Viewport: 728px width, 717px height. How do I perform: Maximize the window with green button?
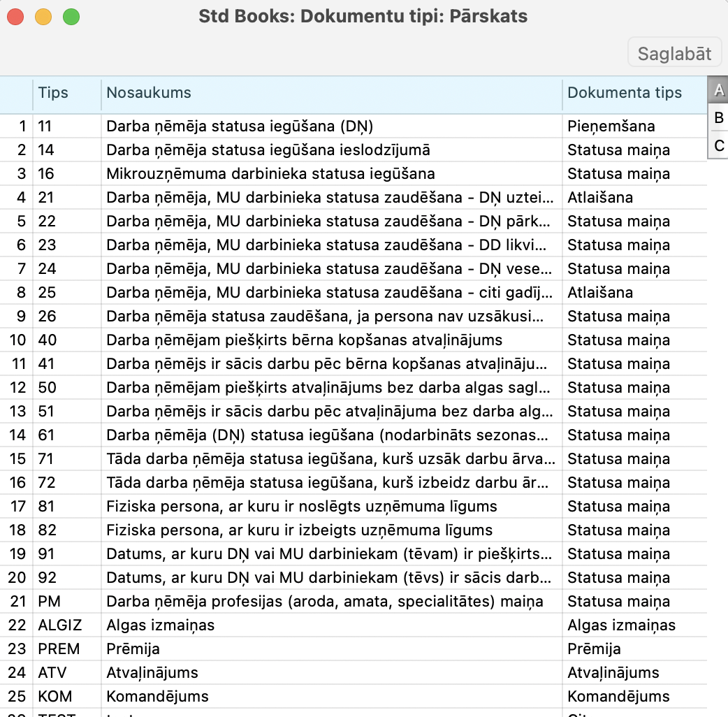(x=71, y=17)
